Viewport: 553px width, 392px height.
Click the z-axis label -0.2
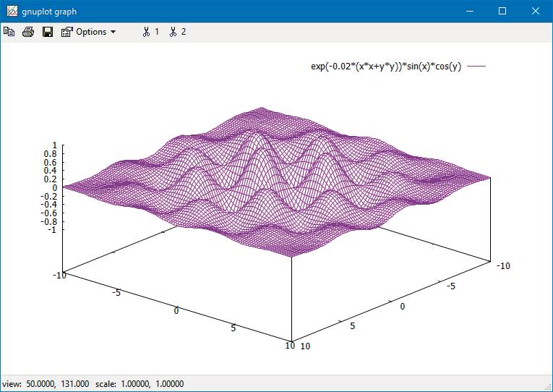(48, 196)
